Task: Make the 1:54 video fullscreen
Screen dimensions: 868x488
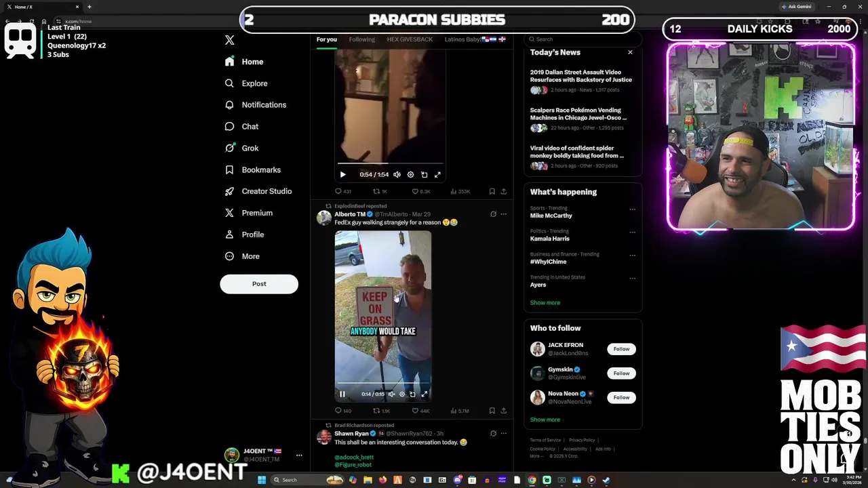Action: click(x=437, y=175)
